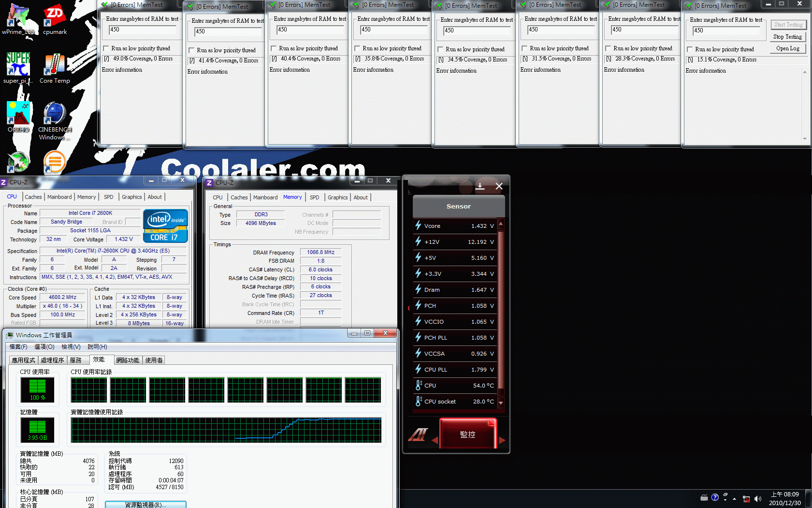Enable low priority thread in 28.3% coverage MemTest
Viewport: 812px width, 508px height.
(609, 48)
